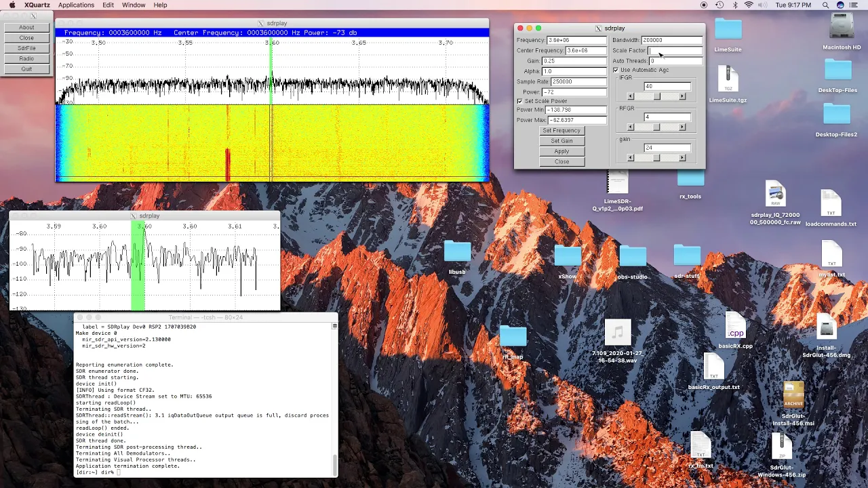Select the obs-studio folder

coord(632,256)
